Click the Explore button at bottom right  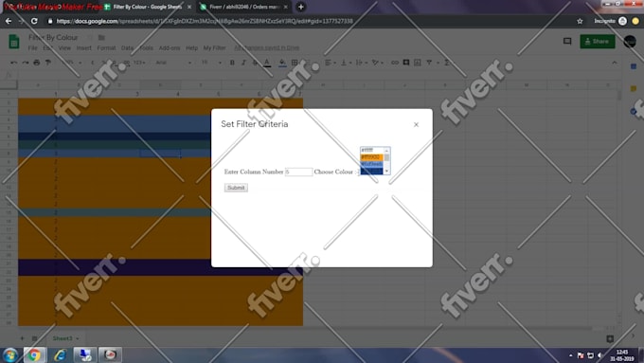click(610, 338)
